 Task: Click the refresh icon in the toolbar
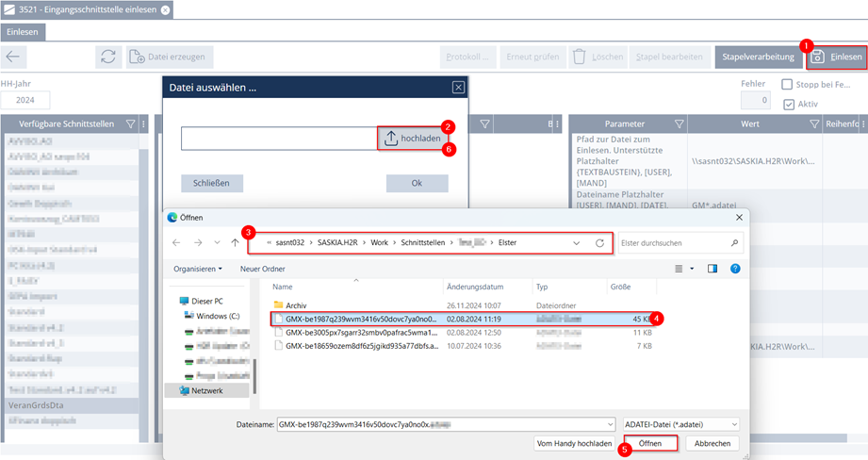(x=108, y=57)
